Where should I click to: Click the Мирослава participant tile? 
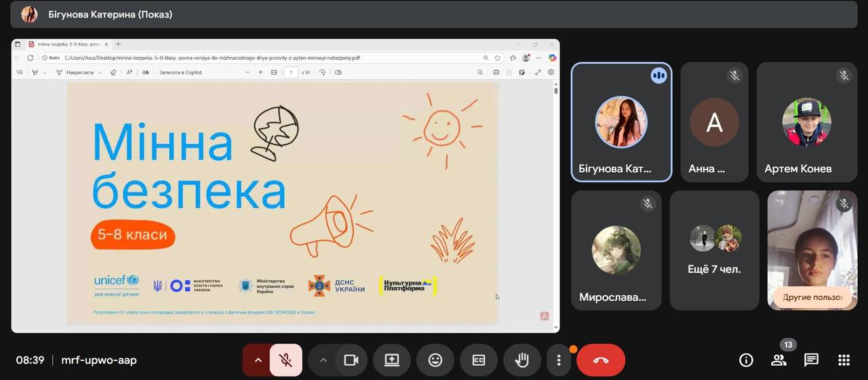616,250
